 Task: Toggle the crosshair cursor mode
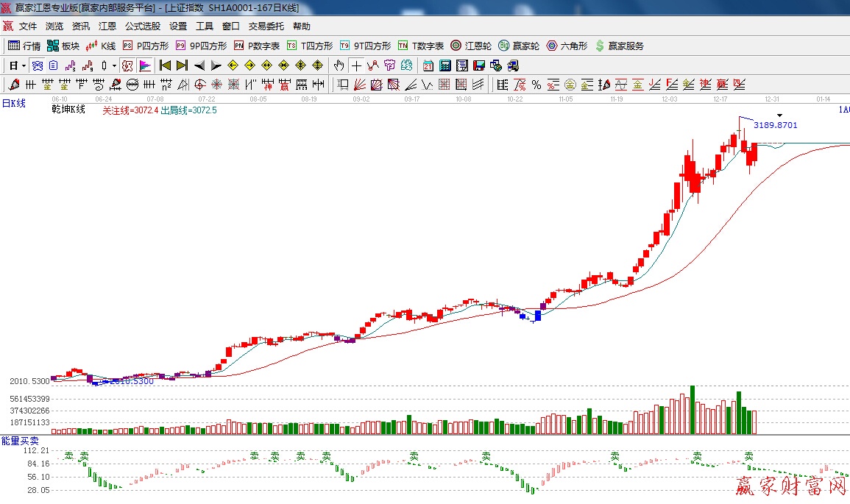tap(356, 65)
